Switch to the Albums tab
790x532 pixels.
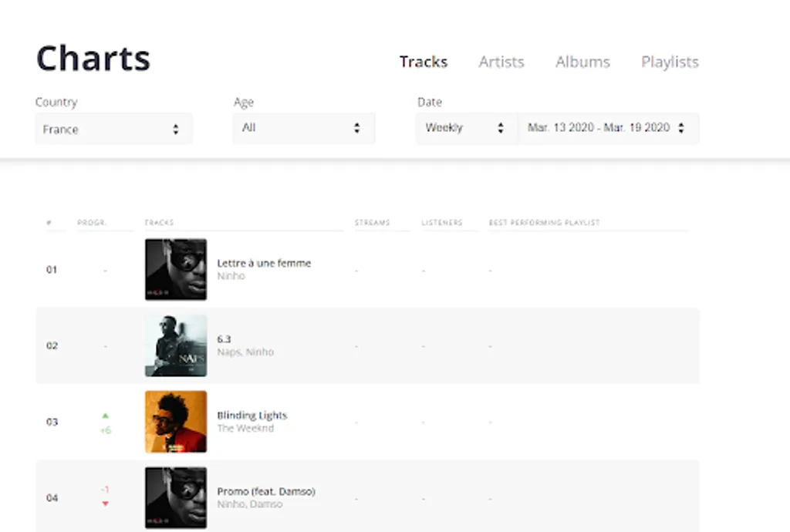click(582, 62)
